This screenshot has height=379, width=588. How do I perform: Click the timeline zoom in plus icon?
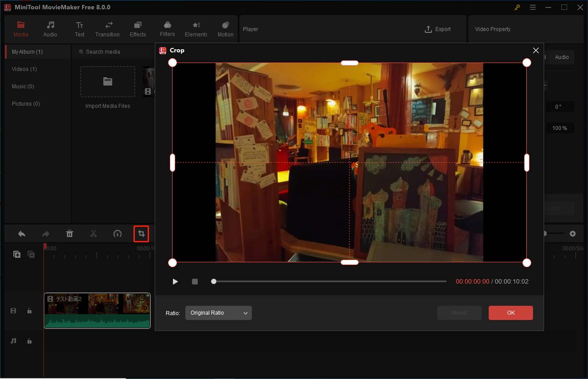[x=572, y=233]
